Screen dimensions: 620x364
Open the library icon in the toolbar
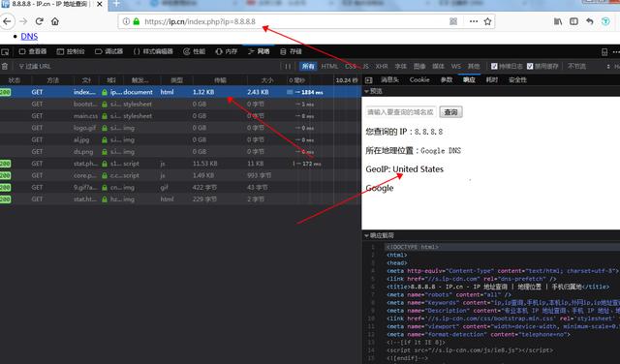[x=558, y=21]
